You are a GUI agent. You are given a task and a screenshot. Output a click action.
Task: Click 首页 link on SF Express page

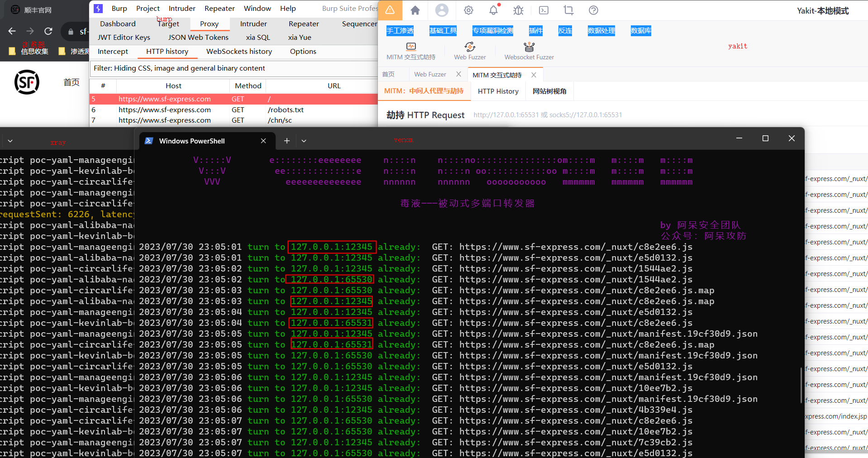click(x=71, y=82)
